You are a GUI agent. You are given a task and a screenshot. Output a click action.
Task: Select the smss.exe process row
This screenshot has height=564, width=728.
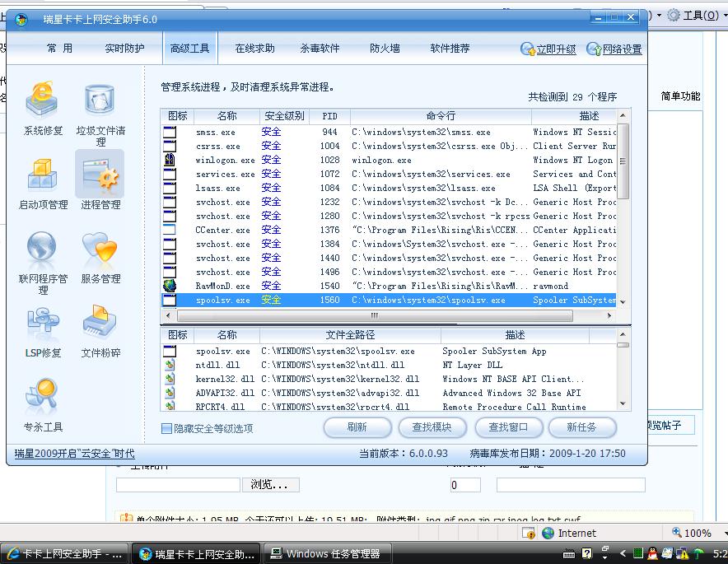click(389, 132)
